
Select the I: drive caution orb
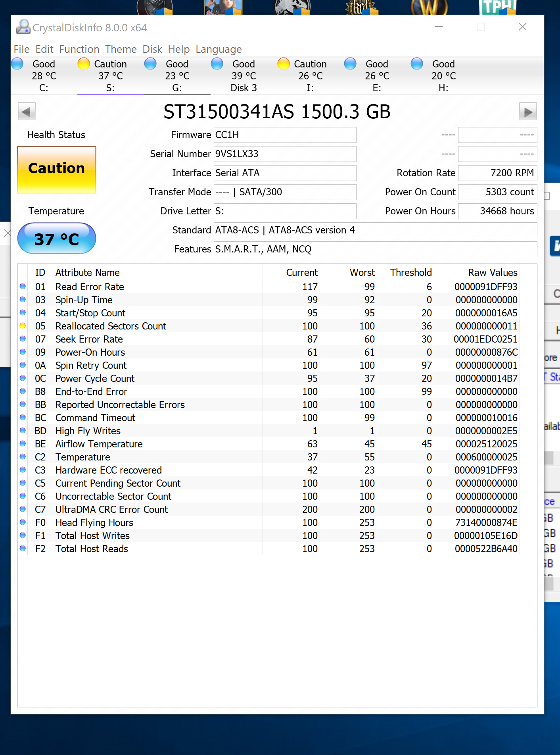284,64
